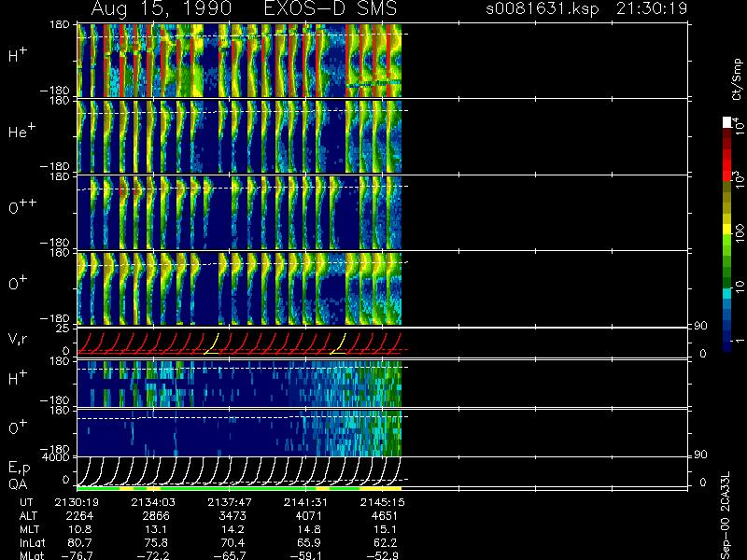Select the O++ spectrogram panel

pos(239,213)
